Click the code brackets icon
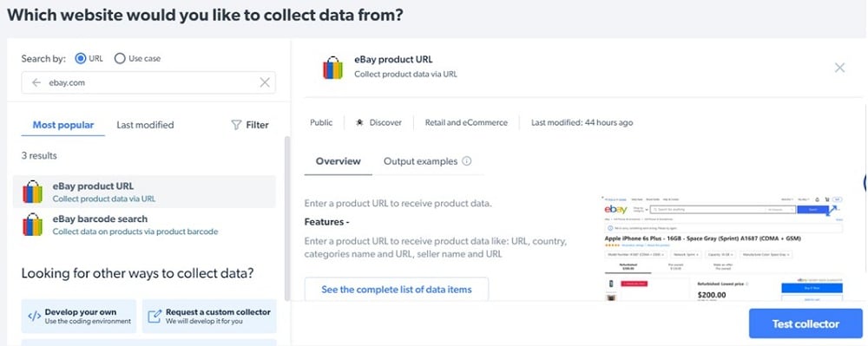 pyautogui.click(x=35, y=317)
